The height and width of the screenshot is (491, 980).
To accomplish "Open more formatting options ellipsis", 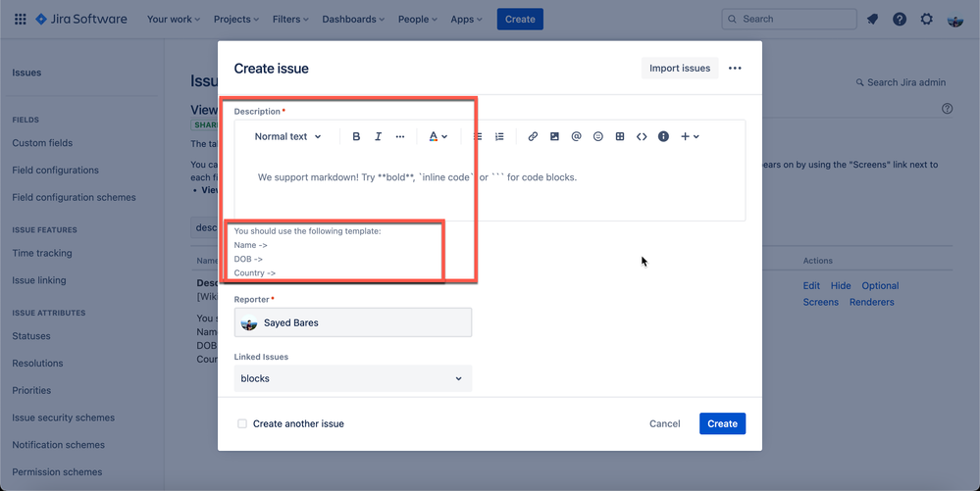I will coord(400,136).
